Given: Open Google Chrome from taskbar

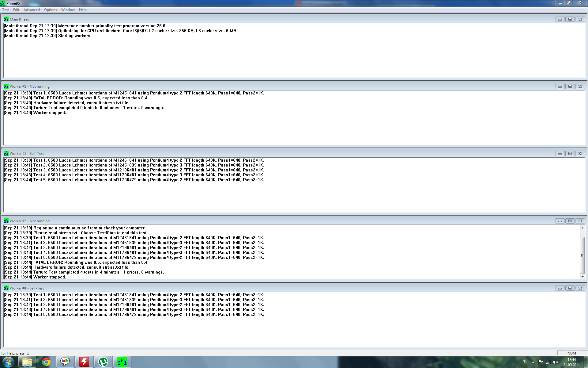Looking at the screenshot, I should click(46, 362).
